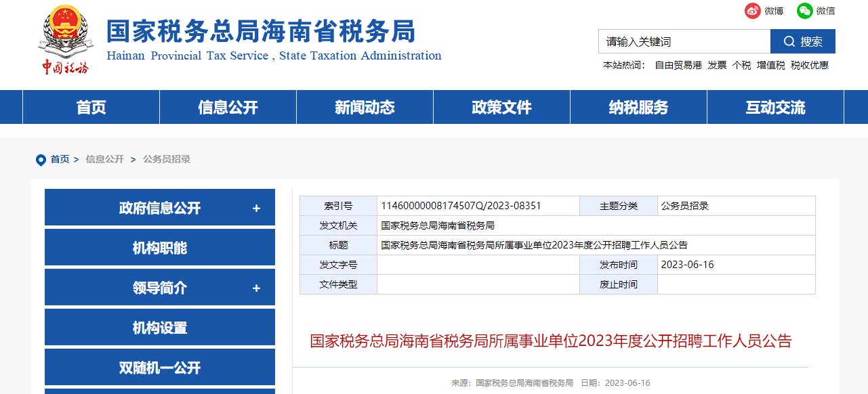Viewport: 868px width, 394px height.
Task: Open 机构职能 sidebar item
Action: pyautogui.click(x=160, y=248)
